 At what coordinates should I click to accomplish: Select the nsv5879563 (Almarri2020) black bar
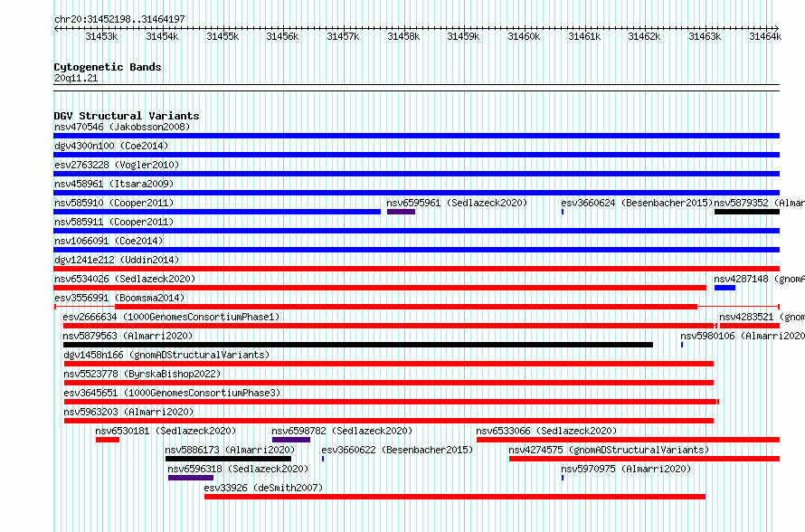point(358,345)
